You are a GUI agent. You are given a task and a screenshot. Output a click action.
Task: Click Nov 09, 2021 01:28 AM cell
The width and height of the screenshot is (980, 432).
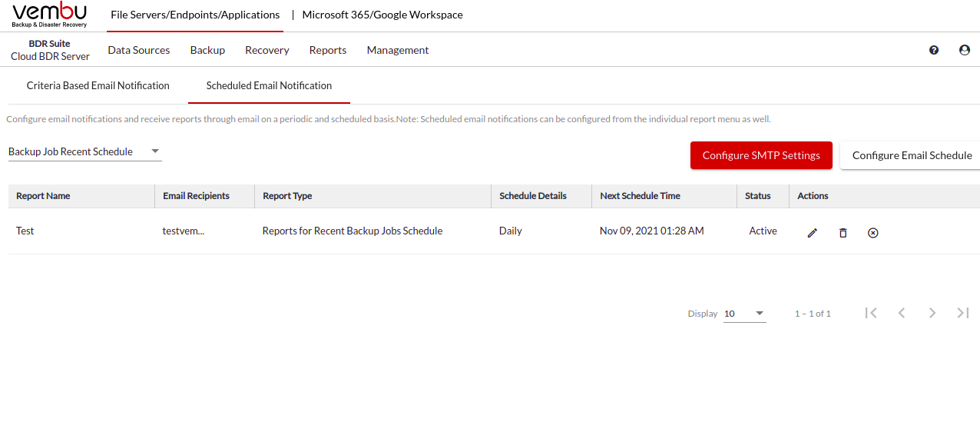coord(652,231)
